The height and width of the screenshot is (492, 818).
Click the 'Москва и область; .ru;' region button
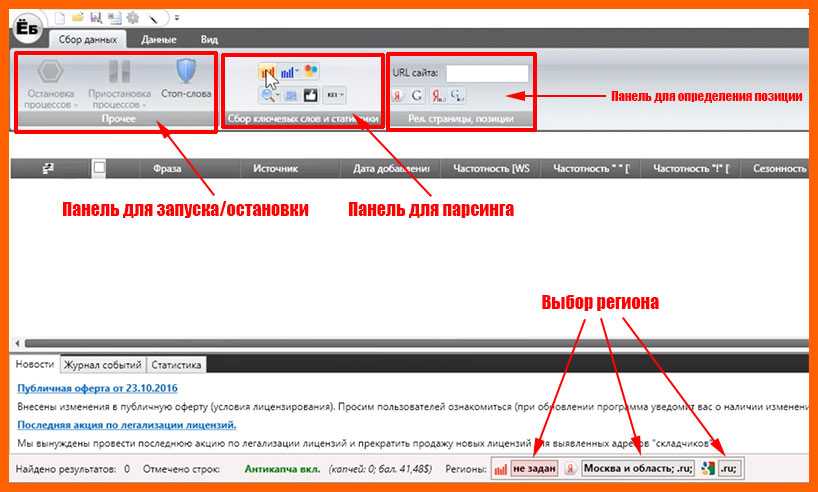(638, 468)
